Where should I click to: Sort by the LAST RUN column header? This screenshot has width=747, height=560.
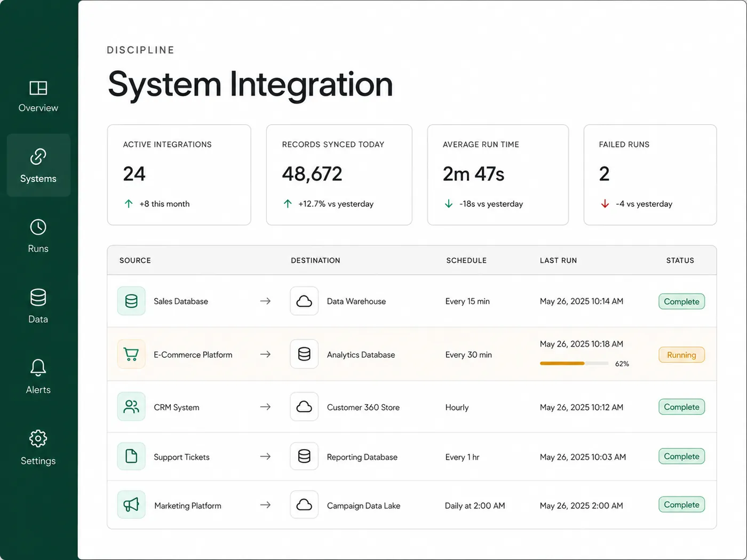558,260
